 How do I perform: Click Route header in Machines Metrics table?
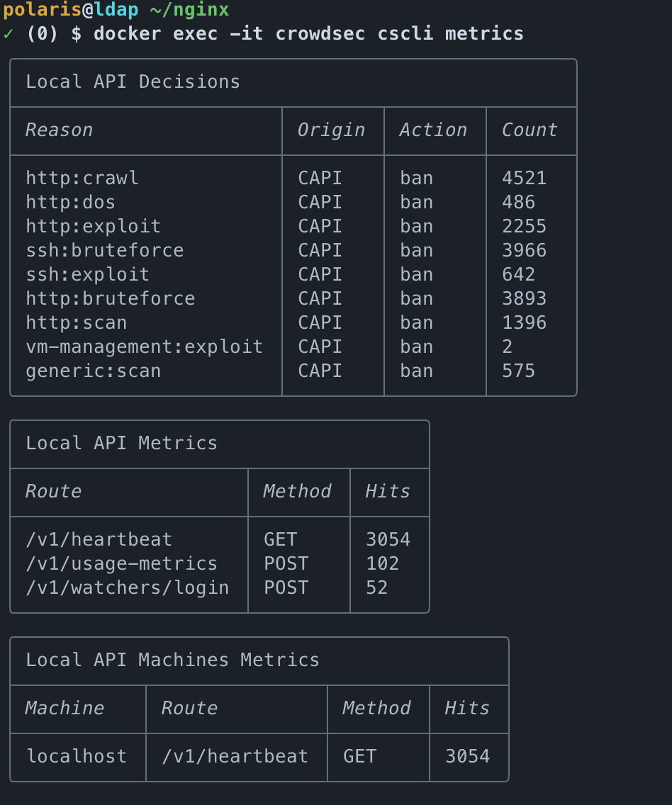pyautogui.click(x=189, y=709)
